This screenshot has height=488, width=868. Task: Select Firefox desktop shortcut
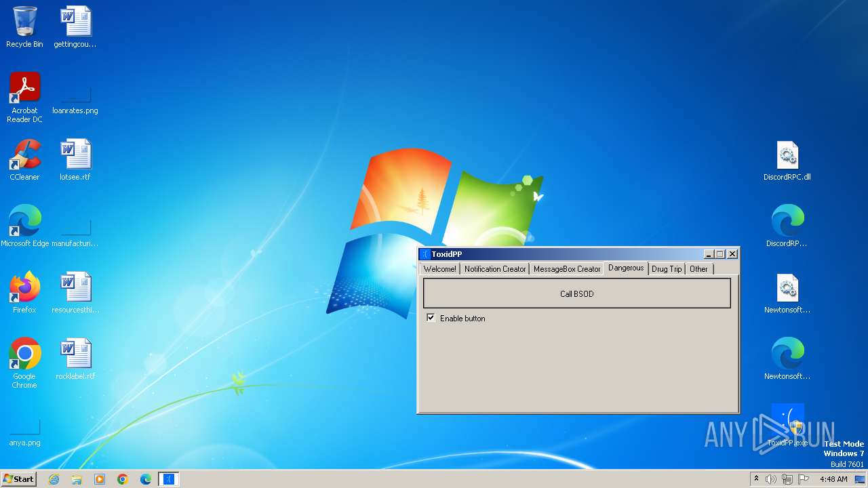[24, 293]
